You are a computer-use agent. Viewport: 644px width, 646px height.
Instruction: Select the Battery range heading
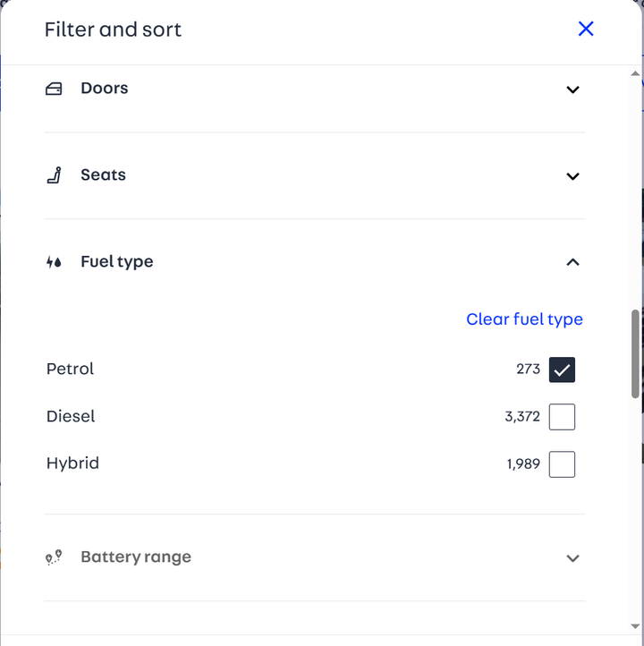pos(136,557)
